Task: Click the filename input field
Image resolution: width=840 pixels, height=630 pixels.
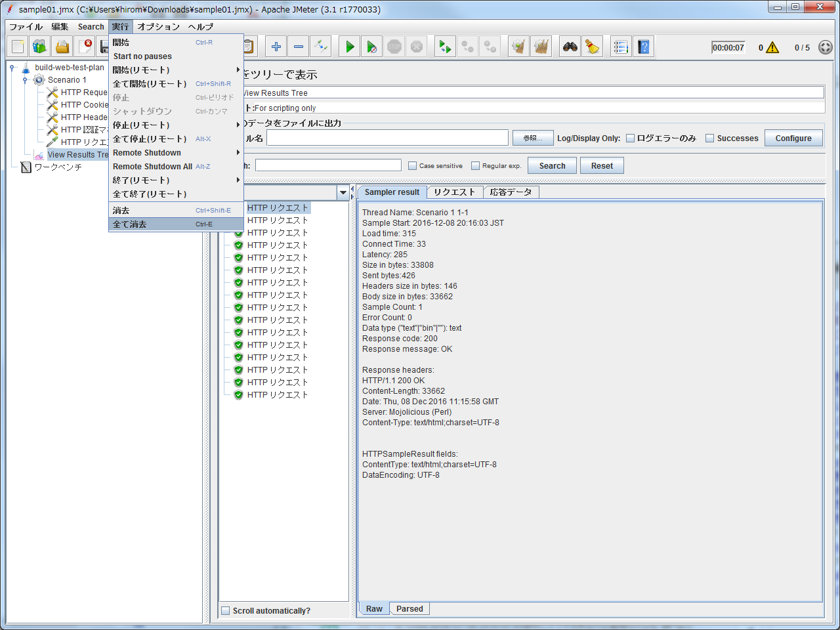Action: 387,138
